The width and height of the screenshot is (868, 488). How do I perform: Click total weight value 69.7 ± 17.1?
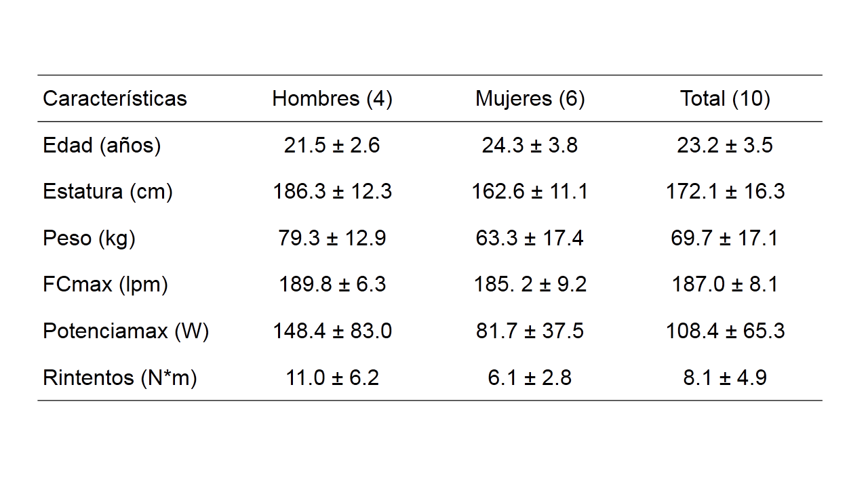point(725,239)
